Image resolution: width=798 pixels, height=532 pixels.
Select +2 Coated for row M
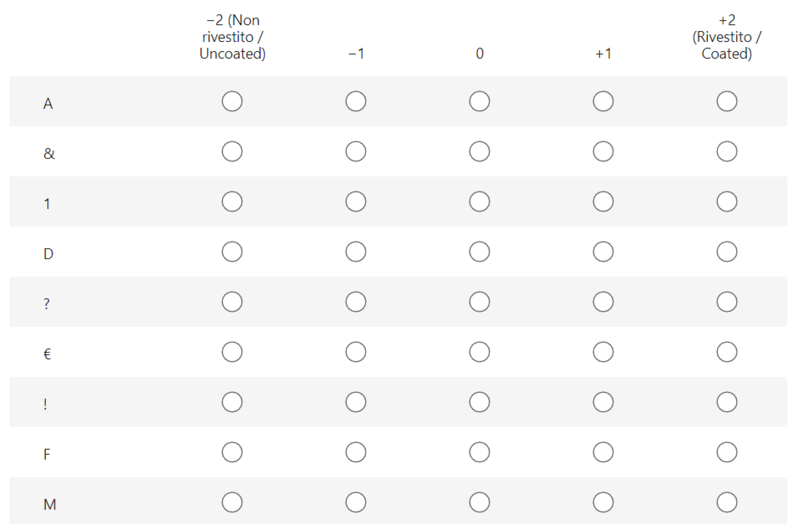click(x=727, y=502)
